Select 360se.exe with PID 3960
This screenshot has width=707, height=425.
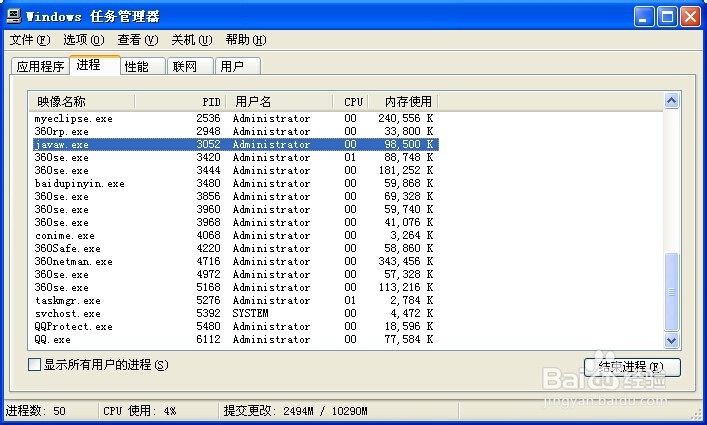click(x=234, y=210)
